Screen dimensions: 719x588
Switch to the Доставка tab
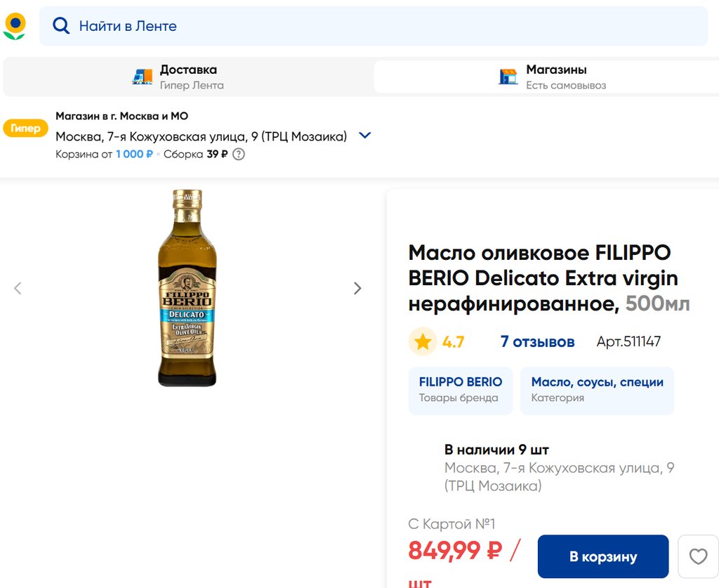pyautogui.click(x=188, y=77)
